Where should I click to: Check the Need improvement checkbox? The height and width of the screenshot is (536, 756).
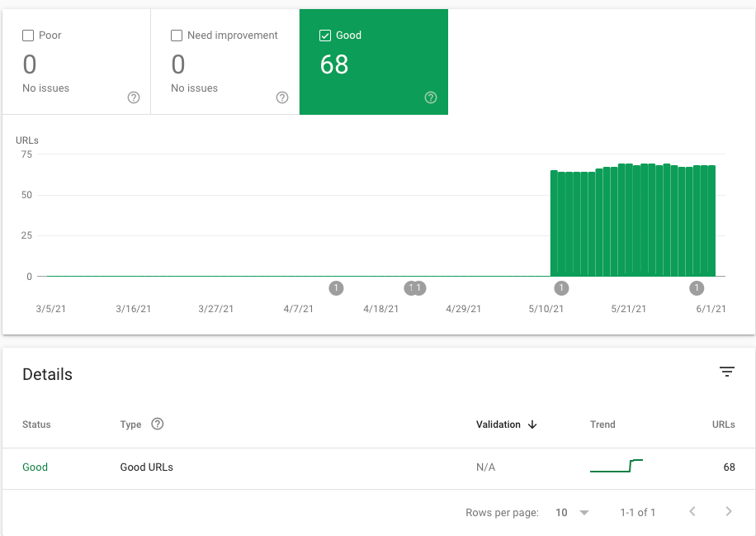[177, 36]
